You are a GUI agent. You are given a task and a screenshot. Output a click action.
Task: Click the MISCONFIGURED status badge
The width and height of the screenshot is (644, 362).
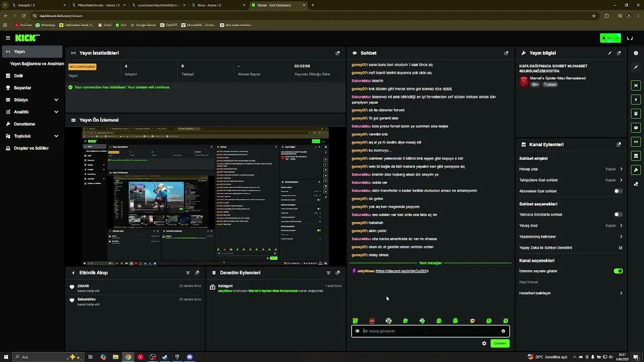[x=83, y=67]
